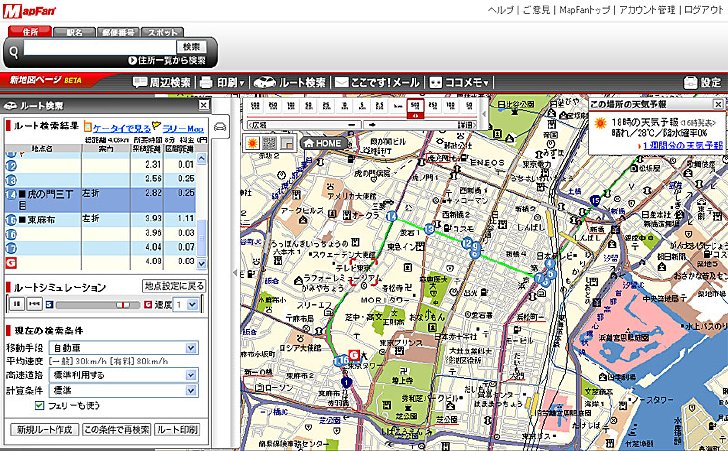Pause the route simulation

17,304
